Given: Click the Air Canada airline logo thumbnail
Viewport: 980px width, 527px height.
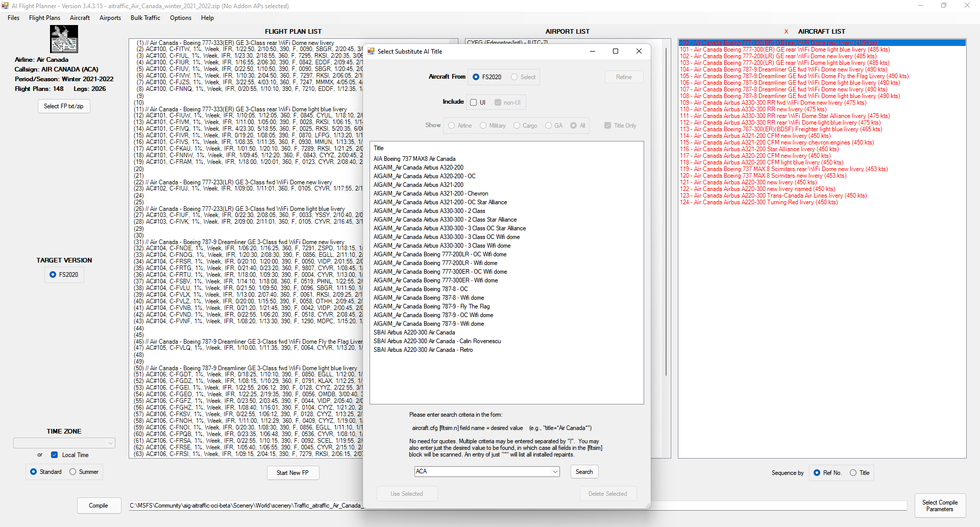Looking at the screenshot, I should coord(64,39).
